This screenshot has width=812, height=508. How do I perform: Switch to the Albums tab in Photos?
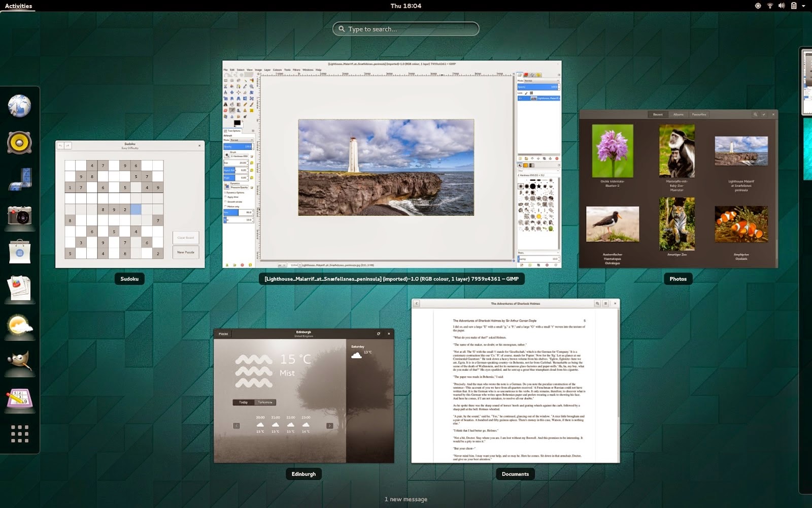679,114
